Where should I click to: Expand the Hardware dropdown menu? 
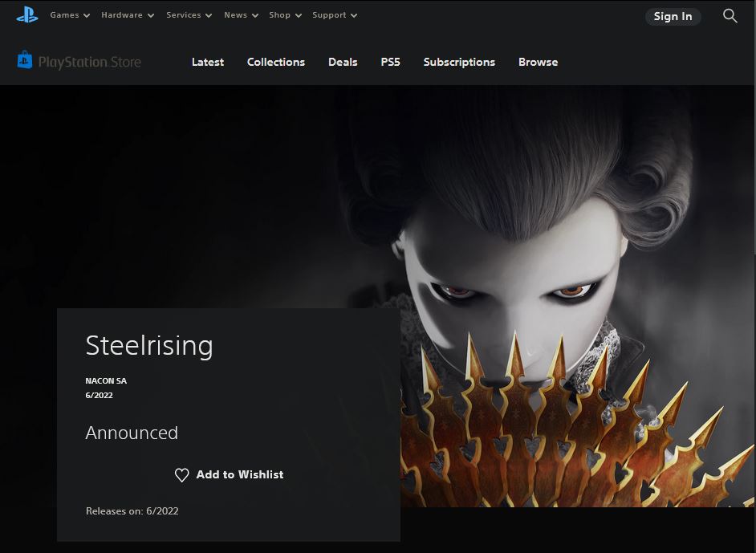coord(127,14)
